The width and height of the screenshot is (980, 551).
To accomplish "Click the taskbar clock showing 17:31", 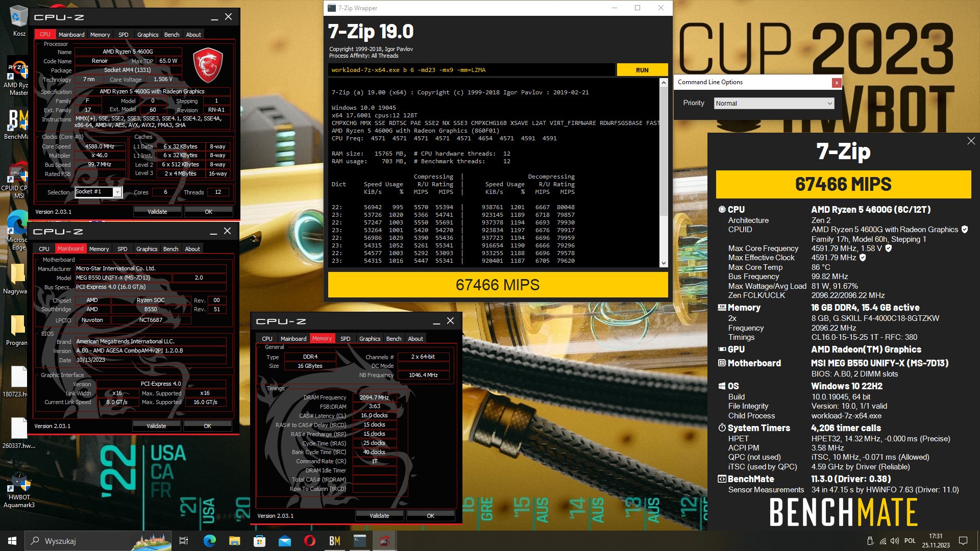I will tap(936, 541).
